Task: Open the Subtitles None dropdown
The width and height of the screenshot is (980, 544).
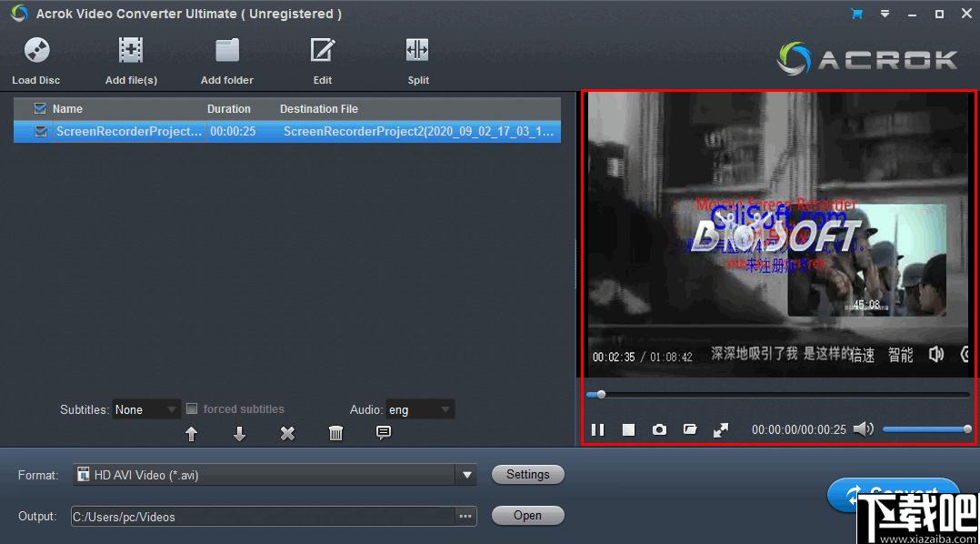Action: click(x=146, y=409)
